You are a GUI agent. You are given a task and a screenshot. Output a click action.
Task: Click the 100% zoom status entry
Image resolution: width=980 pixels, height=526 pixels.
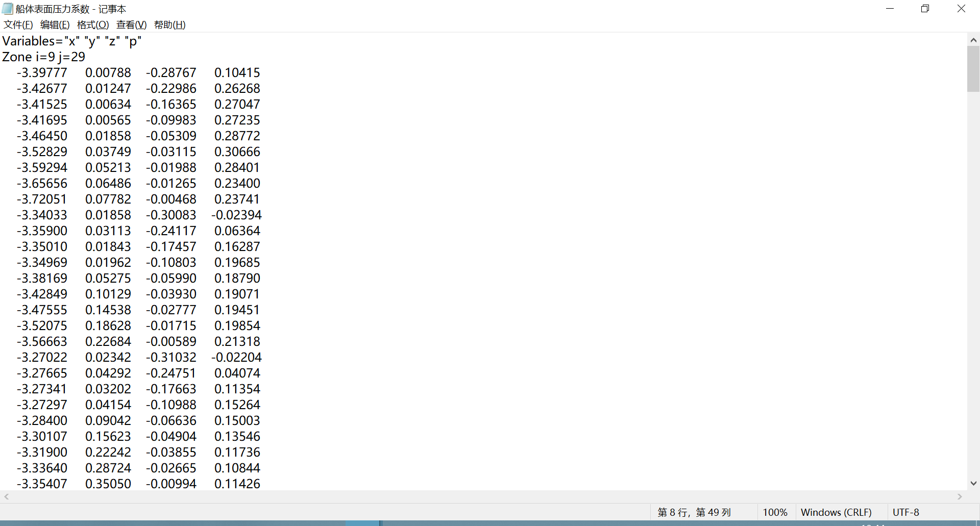click(x=775, y=512)
